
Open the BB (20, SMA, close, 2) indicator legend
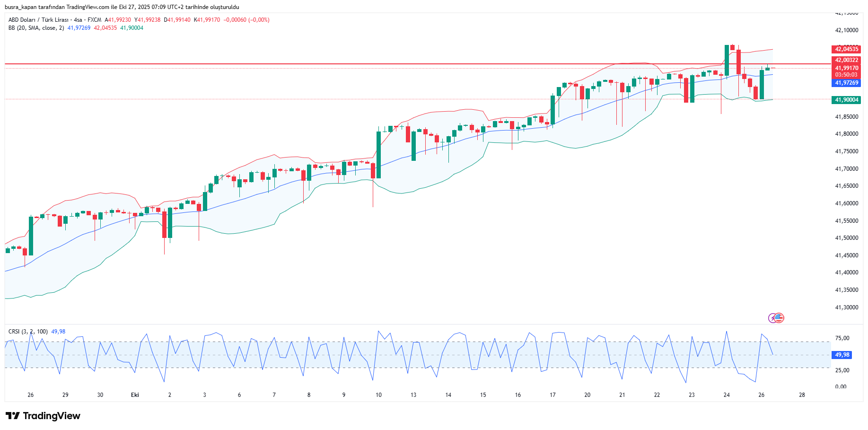coord(36,28)
